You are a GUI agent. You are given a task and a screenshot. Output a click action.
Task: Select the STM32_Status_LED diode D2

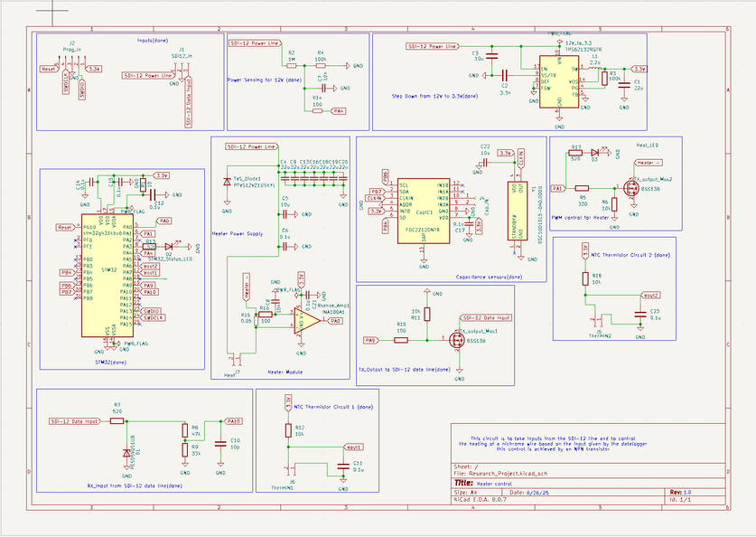170,246
